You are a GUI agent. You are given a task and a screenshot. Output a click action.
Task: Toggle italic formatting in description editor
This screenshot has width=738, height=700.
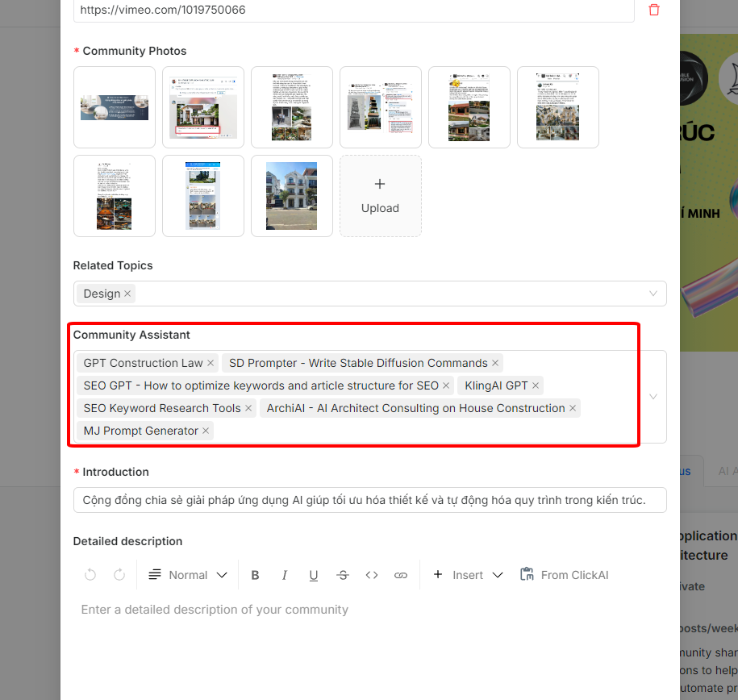[285, 575]
